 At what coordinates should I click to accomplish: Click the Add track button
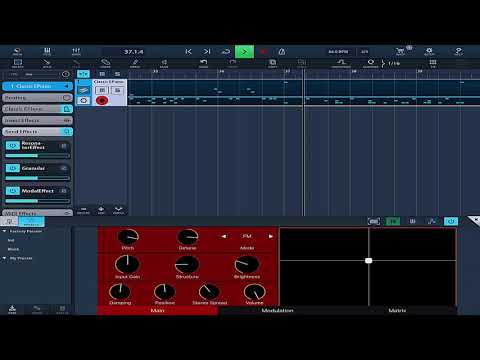101,210
